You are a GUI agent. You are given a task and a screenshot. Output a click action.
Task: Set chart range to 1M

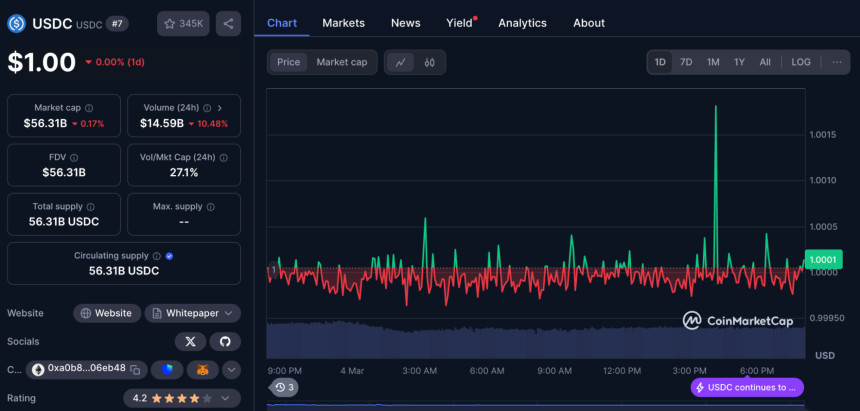(x=713, y=62)
